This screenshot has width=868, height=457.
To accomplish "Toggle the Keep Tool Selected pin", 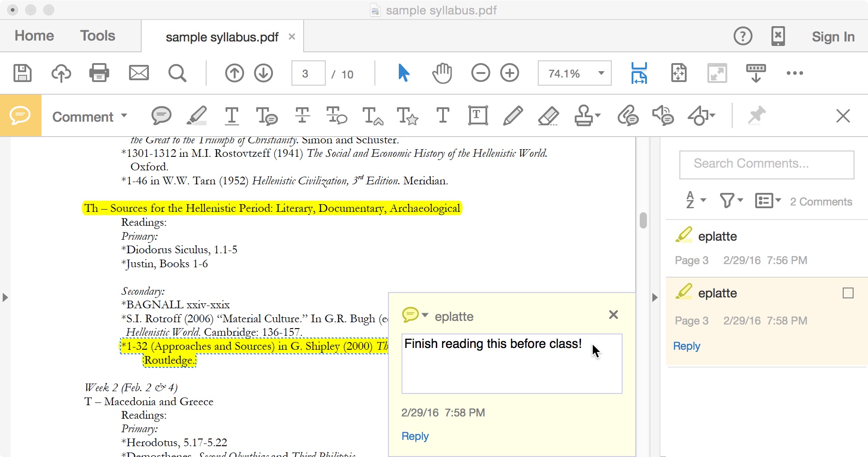I will tap(756, 116).
